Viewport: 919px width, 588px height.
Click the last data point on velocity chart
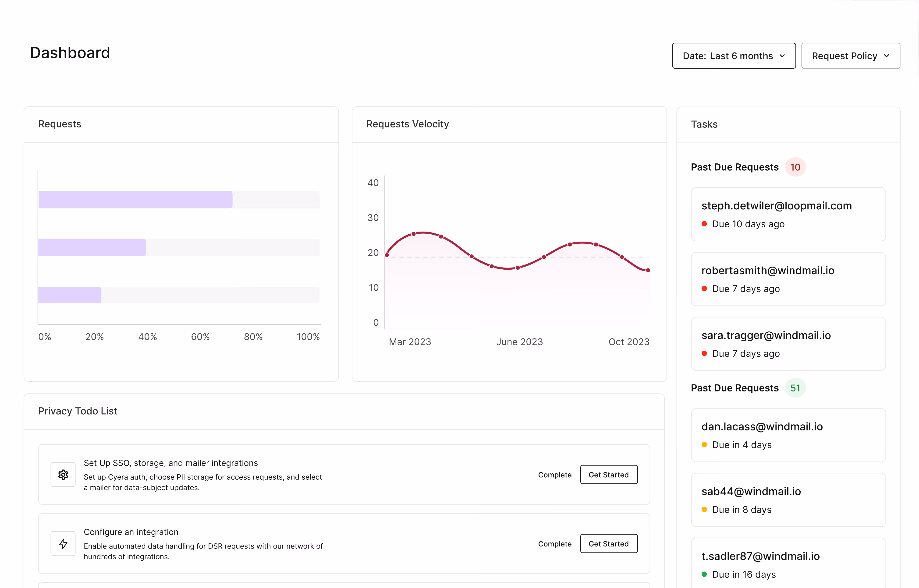647,270
